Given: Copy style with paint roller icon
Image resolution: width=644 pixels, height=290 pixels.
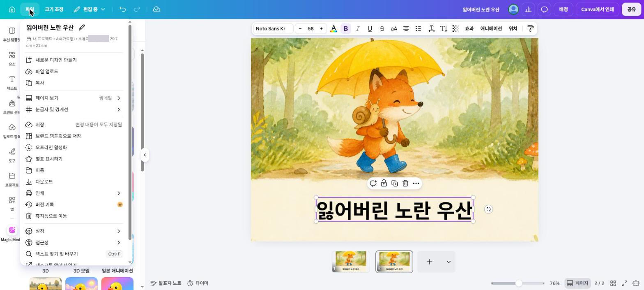Looking at the screenshot, I should pyautogui.click(x=530, y=28).
